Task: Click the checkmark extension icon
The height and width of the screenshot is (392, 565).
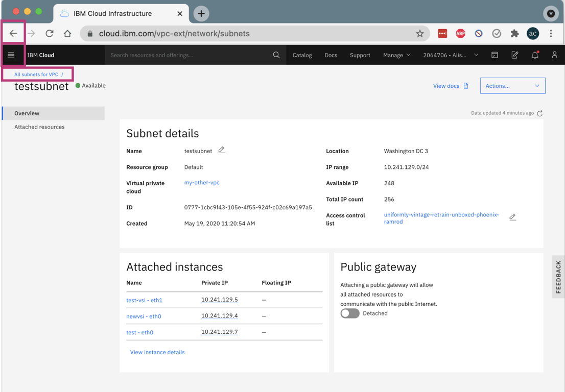Action: click(x=497, y=34)
